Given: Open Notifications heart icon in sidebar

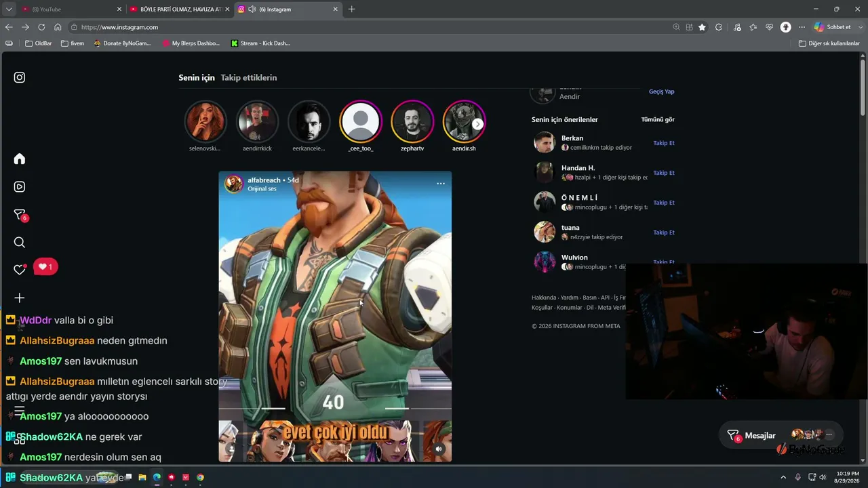Looking at the screenshot, I should [20, 270].
